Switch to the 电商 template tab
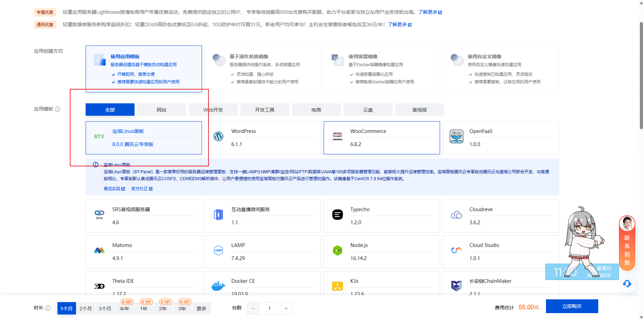Viewport: 644px width, 320px height. tap(316, 110)
